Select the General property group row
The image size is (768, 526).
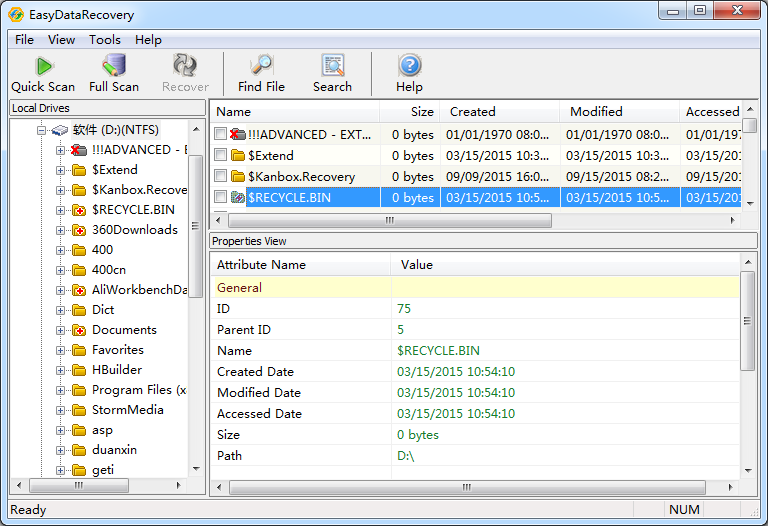[475, 287]
